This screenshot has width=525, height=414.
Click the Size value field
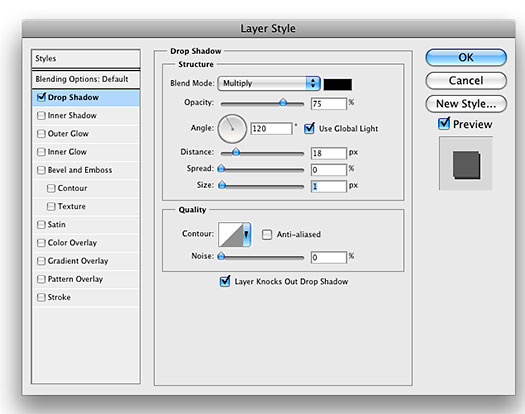328,186
